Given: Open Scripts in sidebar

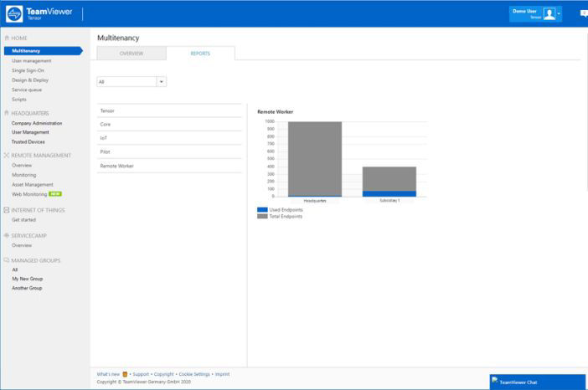Looking at the screenshot, I should (x=19, y=100).
